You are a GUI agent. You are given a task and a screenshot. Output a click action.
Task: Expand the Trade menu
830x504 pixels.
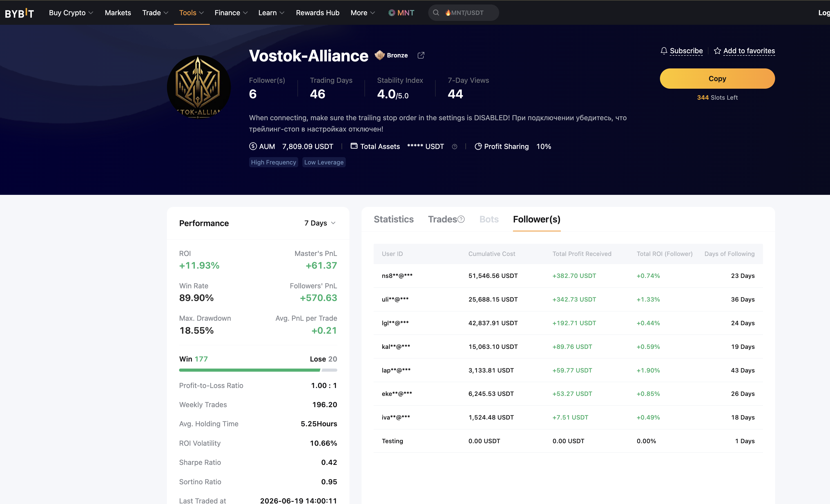pyautogui.click(x=155, y=13)
